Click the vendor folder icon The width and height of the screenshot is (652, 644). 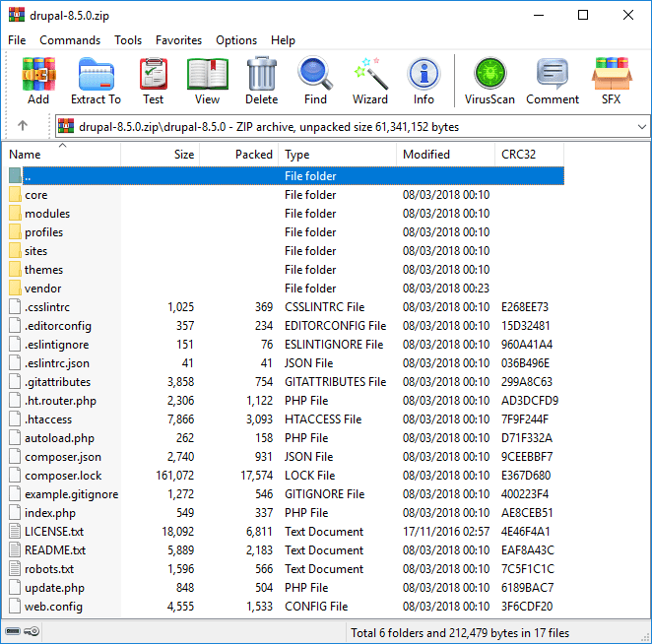(x=15, y=288)
